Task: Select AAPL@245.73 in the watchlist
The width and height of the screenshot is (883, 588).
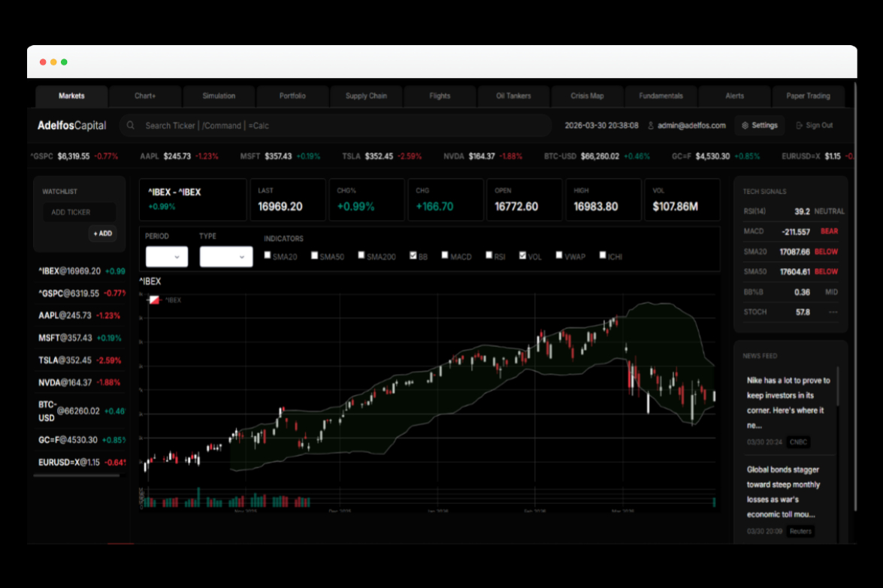Action: pos(80,315)
